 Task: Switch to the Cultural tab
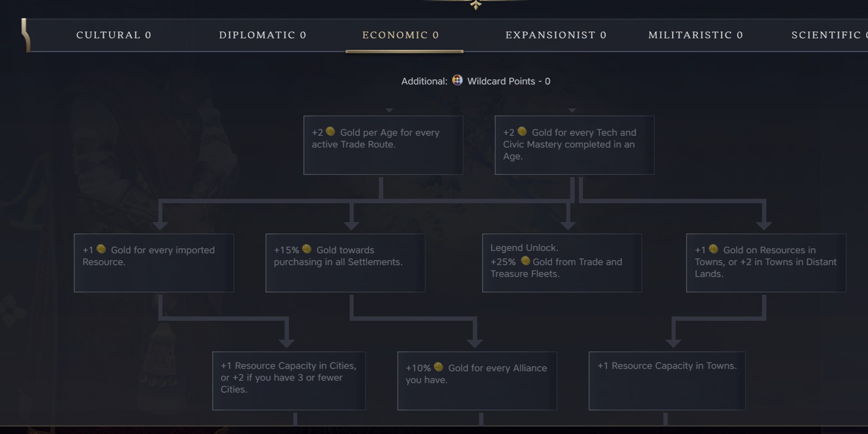click(x=113, y=35)
